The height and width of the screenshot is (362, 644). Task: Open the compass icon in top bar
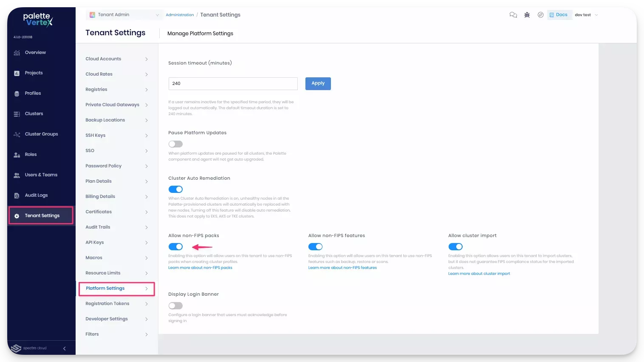pos(540,15)
